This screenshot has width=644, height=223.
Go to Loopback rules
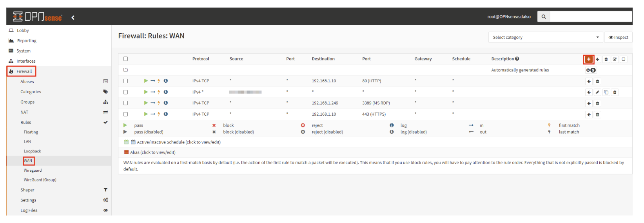click(32, 151)
